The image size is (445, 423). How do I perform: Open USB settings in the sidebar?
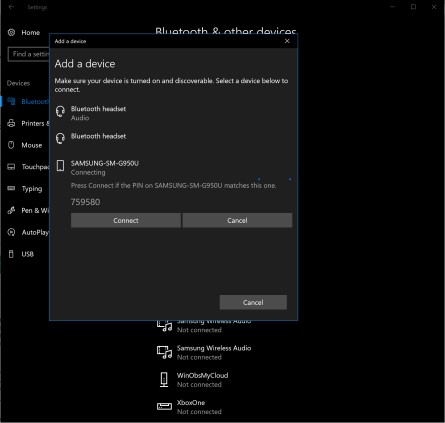[27, 254]
